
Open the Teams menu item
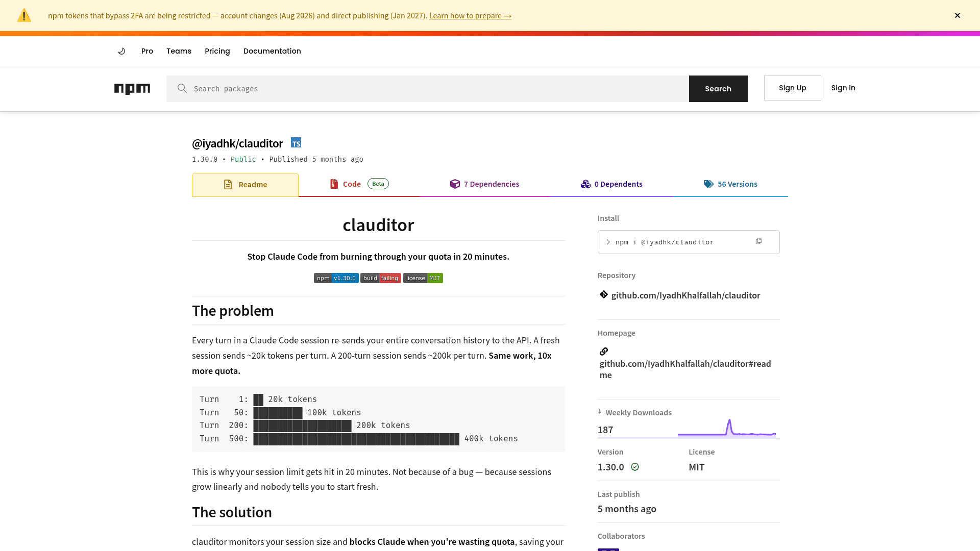(179, 51)
